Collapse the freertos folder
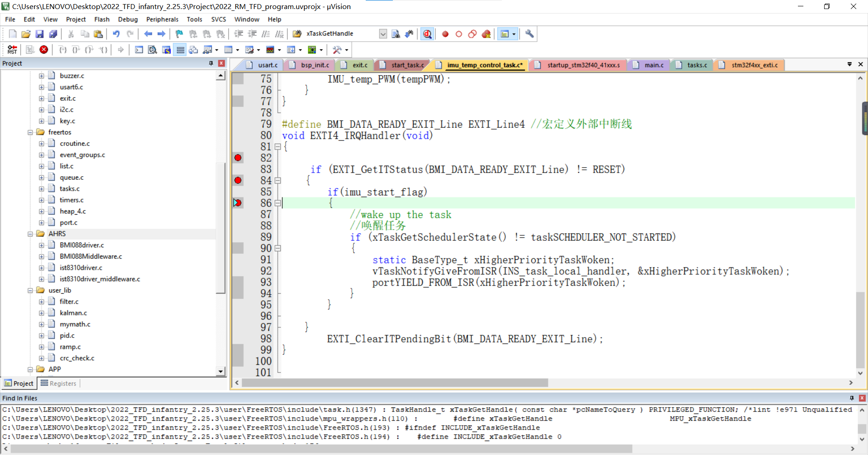 click(30, 132)
